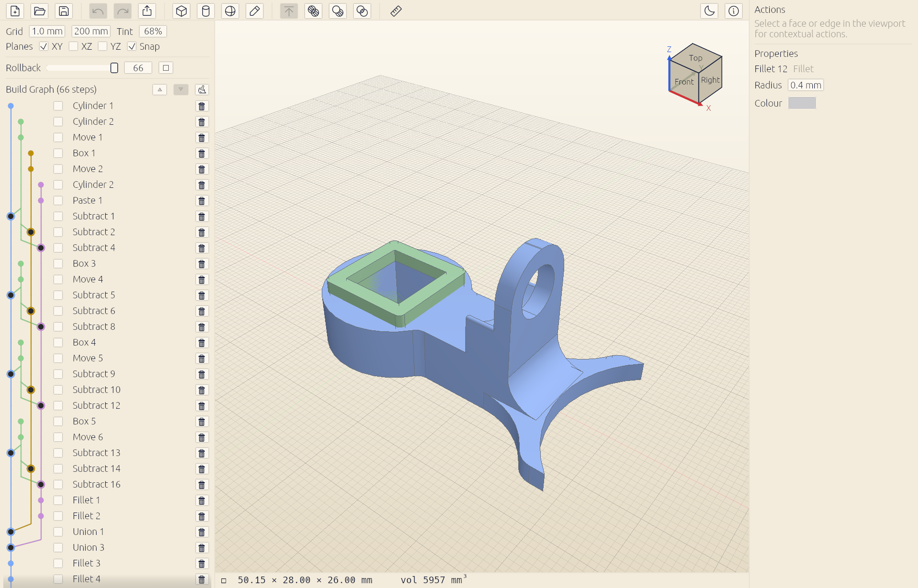The image size is (918, 588).
Task: Click the Right face of the view cube
Action: pyautogui.click(x=710, y=80)
